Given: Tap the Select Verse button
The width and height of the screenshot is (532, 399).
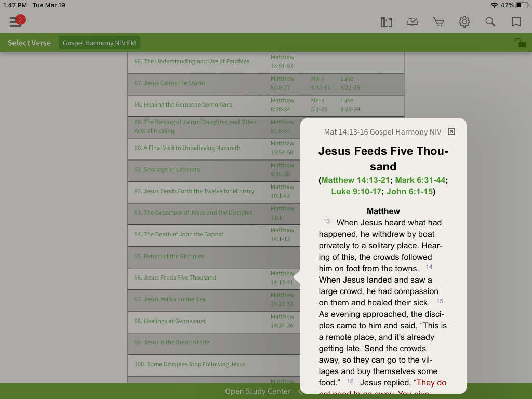Looking at the screenshot, I should pos(29,43).
